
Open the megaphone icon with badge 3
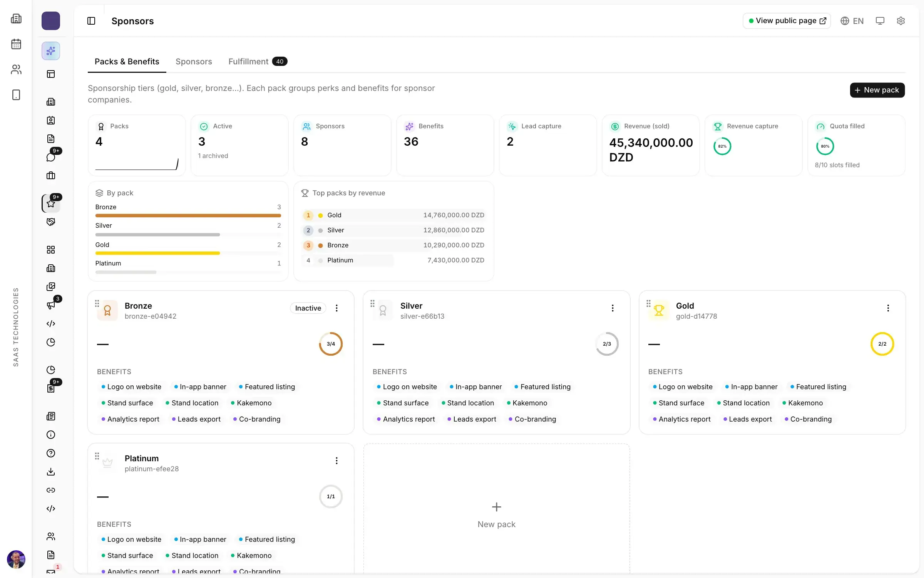(51, 305)
